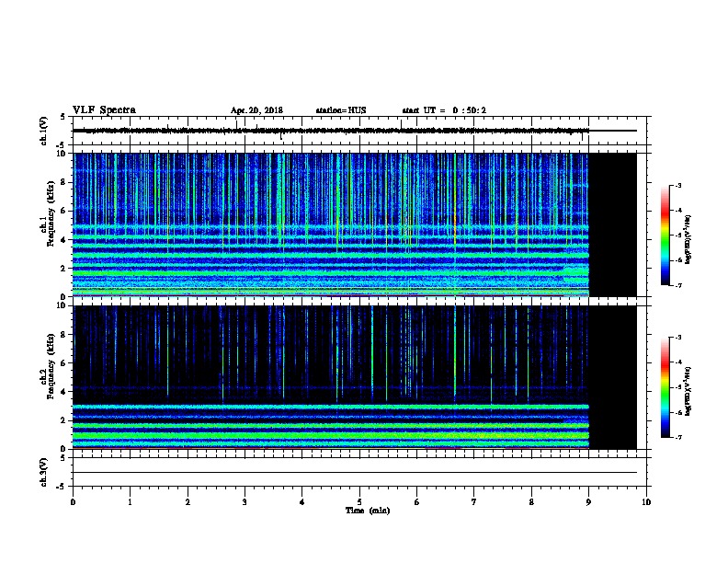Click the '0' tick on the time axis
Image resolution: width=728 pixels, height=563 pixels.
73,501
